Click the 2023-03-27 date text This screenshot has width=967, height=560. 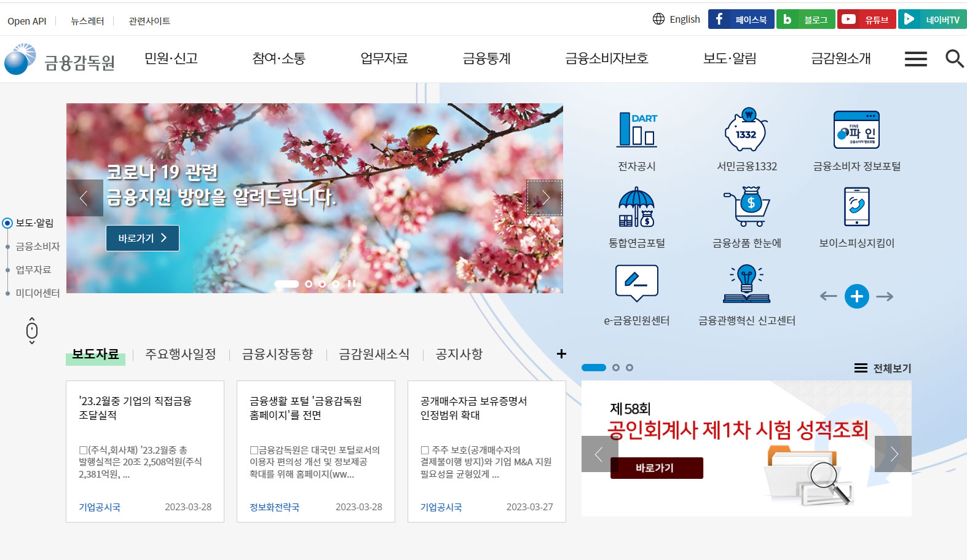pos(529,507)
